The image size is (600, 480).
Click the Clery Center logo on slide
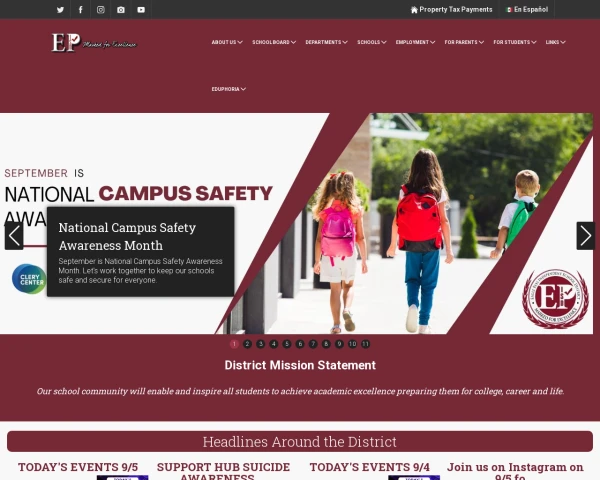tap(29, 279)
